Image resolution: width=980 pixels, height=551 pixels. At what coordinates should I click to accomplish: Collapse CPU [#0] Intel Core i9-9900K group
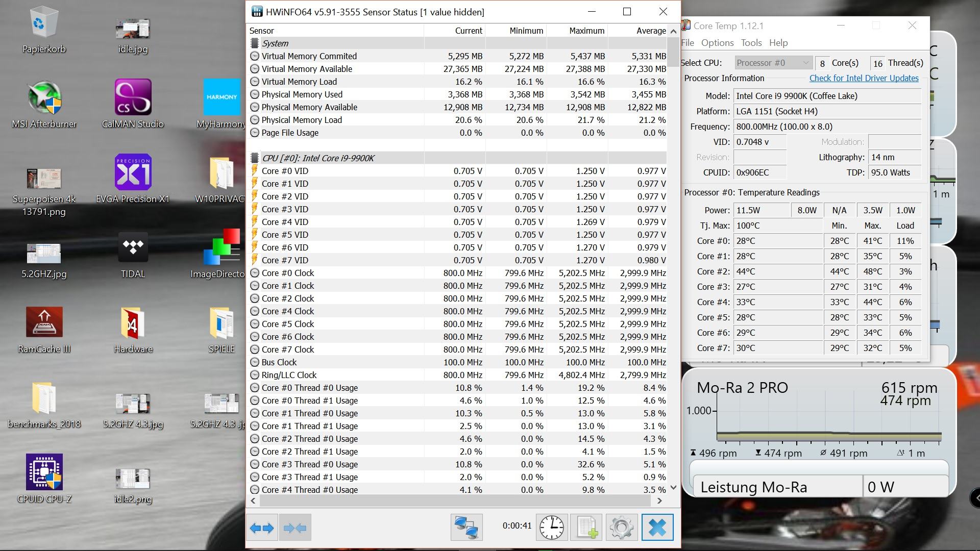[255, 158]
